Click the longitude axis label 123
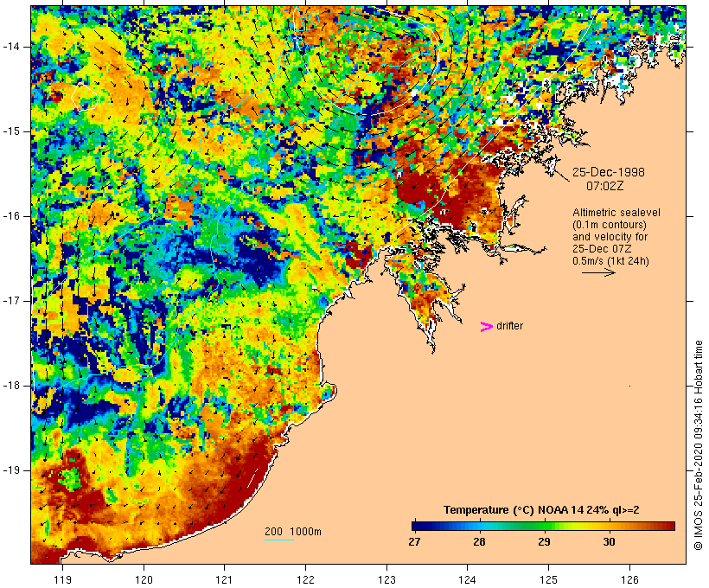709x588 pixels. [x=386, y=579]
